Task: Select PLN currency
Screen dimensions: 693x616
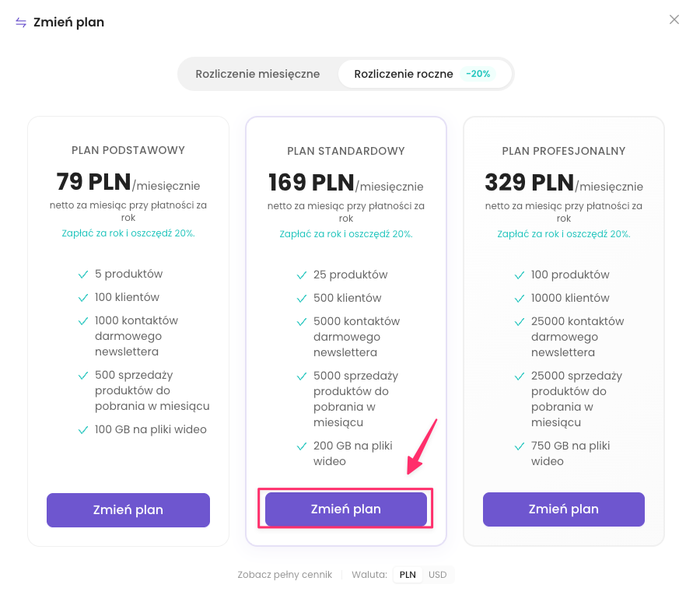Action: coord(408,575)
